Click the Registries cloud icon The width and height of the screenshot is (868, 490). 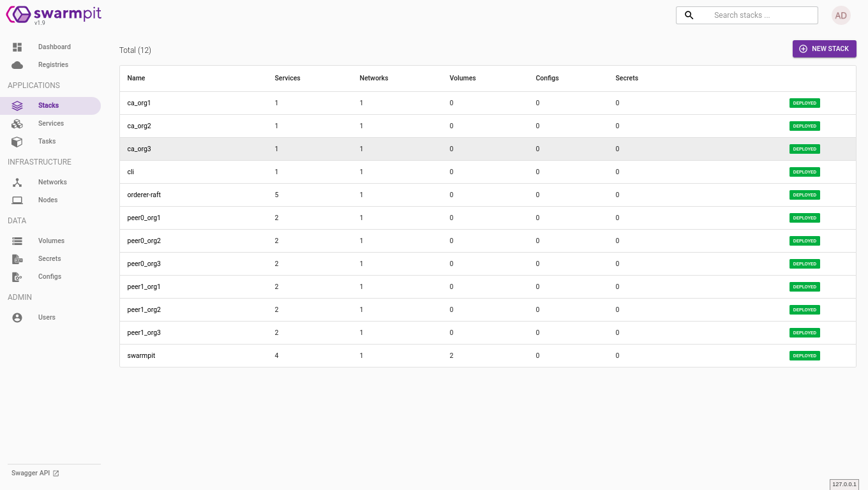click(x=17, y=65)
